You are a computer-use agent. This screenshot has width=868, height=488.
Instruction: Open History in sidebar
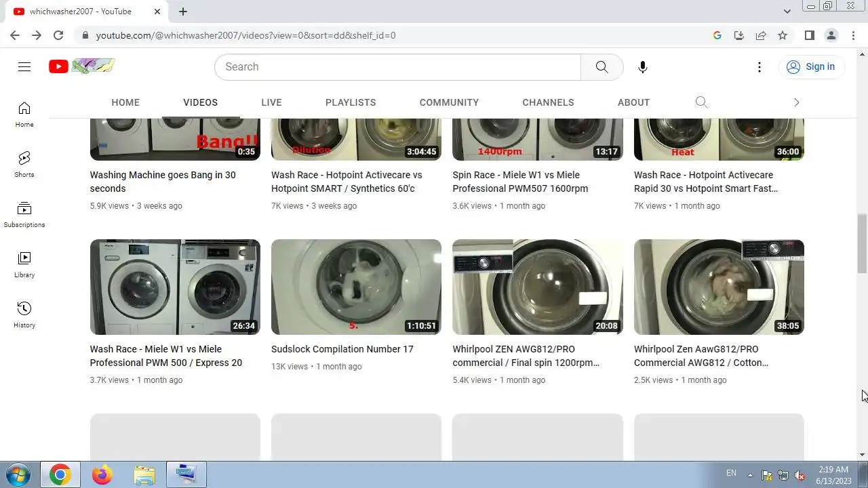pos(24,315)
